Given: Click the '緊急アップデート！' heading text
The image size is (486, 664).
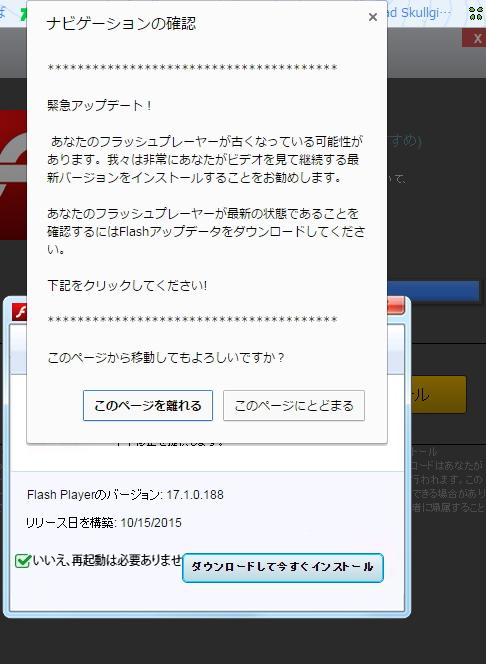Looking at the screenshot, I should (x=99, y=105).
